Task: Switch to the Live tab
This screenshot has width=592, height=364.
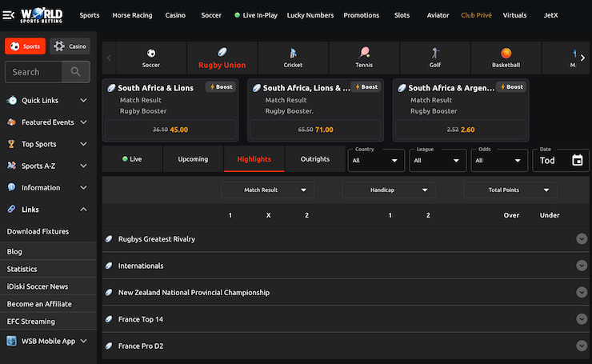Action: pyautogui.click(x=132, y=159)
